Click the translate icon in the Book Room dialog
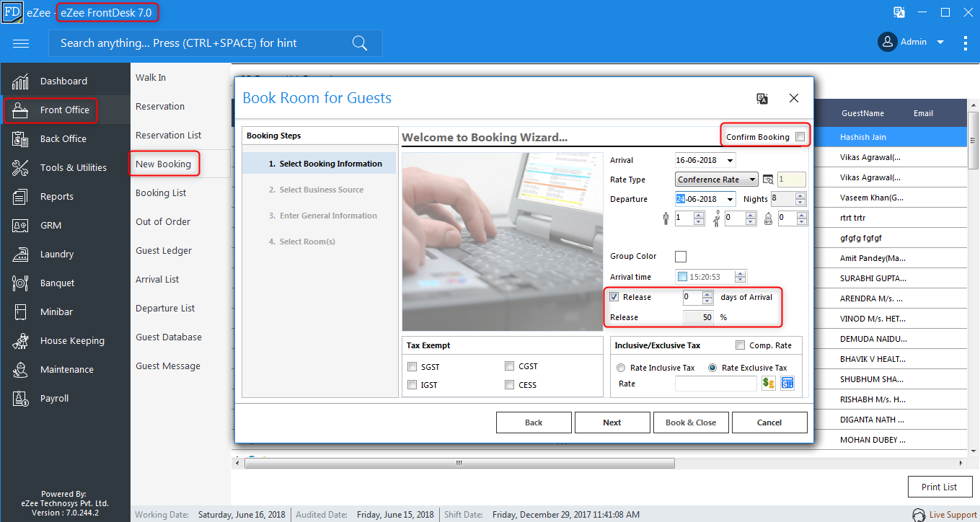Screen dimensions: 980x522 [x=762, y=98]
